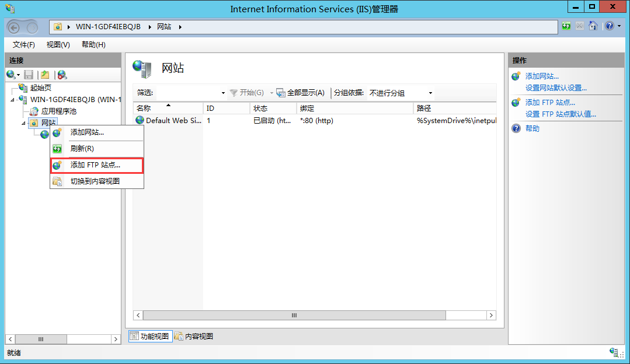Viewport: 630px width, 364px height.
Task: Click the status bar network icon at bottom right
Action: (x=614, y=352)
